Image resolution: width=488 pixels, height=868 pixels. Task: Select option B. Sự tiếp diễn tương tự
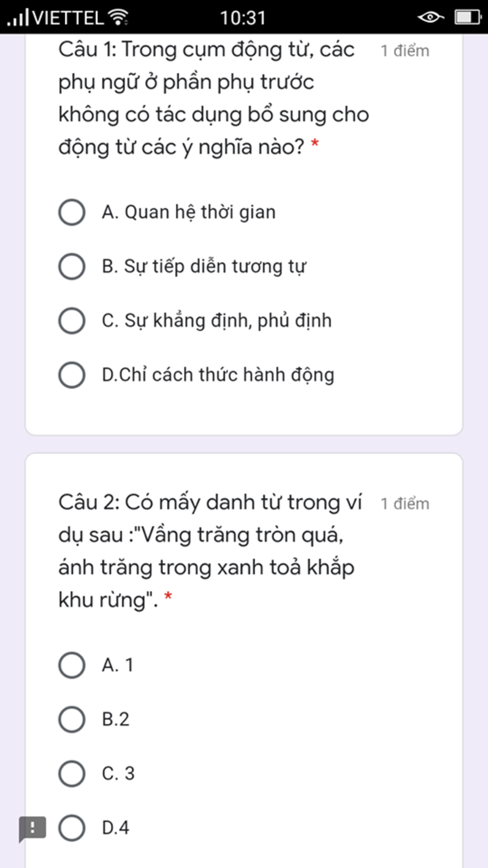pyautogui.click(x=182, y=266)
